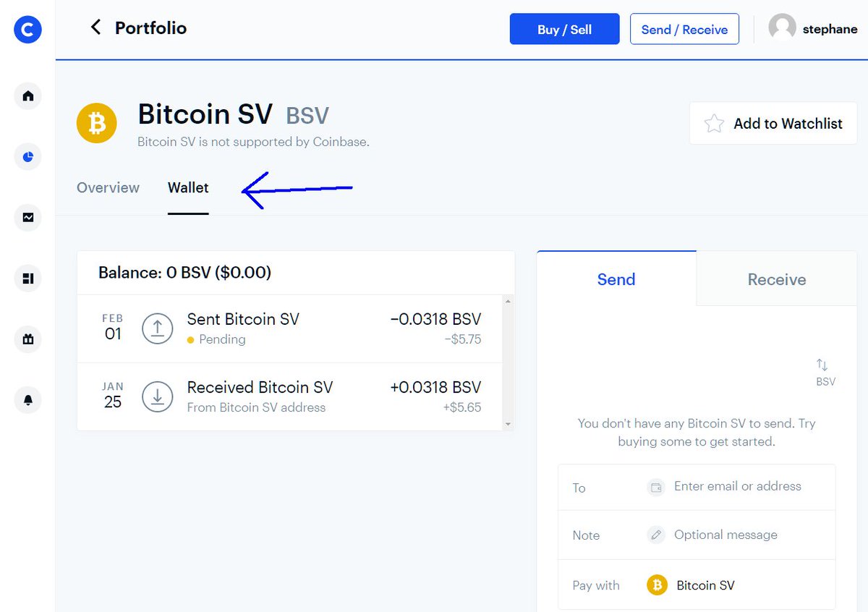Click the Portfolio title text

click(150, 27)
